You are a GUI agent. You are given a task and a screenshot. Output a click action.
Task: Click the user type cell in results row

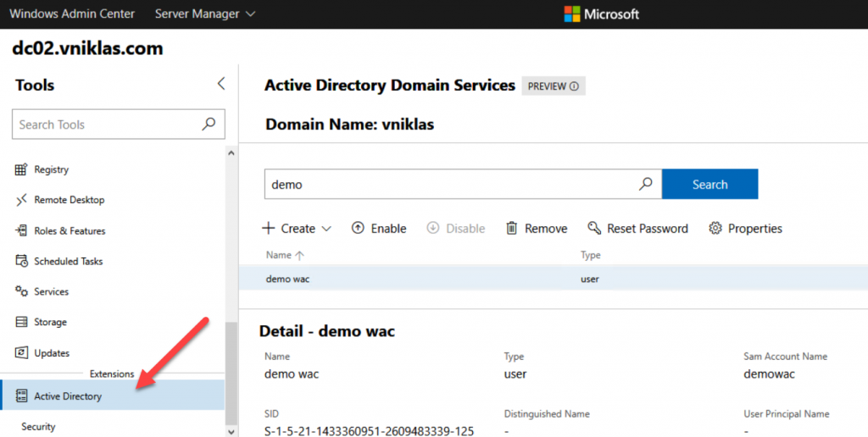click(590, 279)
